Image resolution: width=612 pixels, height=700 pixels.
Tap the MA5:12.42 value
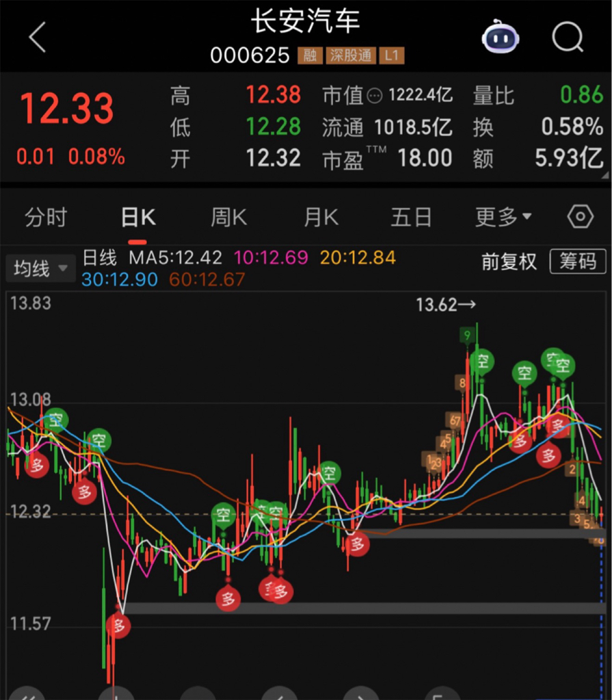click(x=176, y=258)
